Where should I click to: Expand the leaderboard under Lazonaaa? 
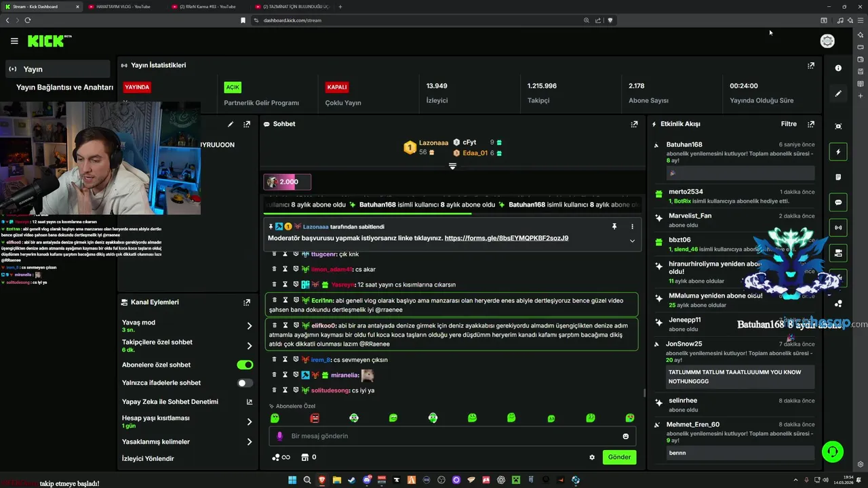pyautogui.click(x=452, y=166)
